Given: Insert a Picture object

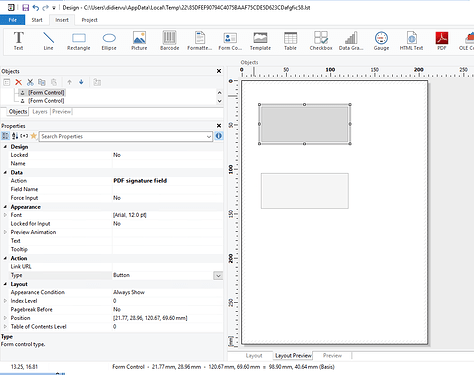Looking at the screenshot, I should pos(139,41).
